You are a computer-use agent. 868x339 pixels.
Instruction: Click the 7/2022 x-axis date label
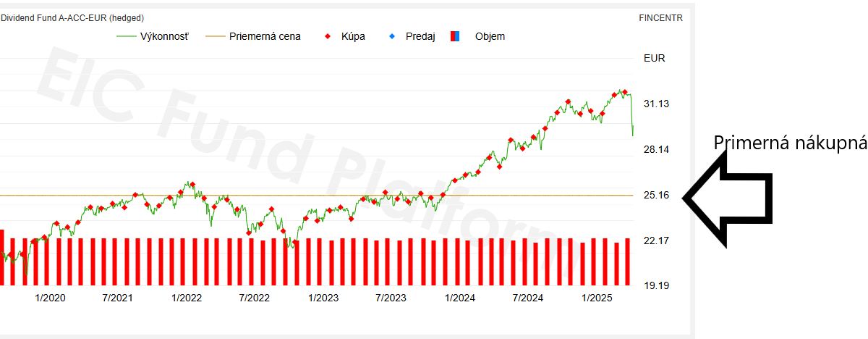[254, 298]
